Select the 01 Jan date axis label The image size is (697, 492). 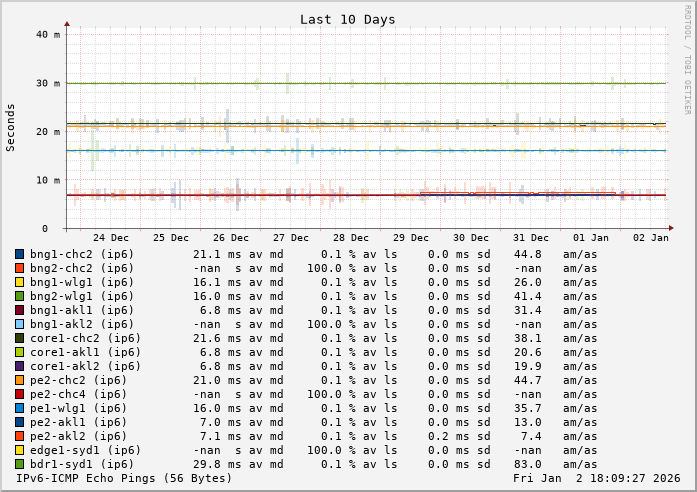point(591,238)
